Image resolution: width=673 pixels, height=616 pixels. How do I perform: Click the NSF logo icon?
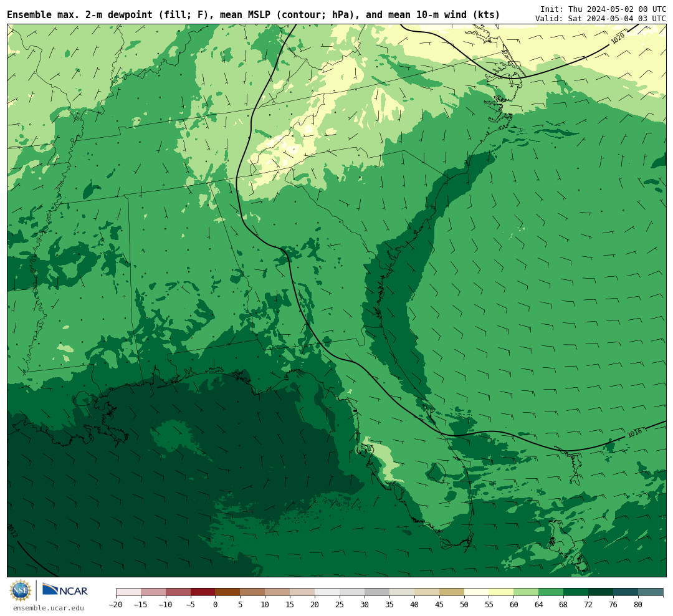click(x=21, y=590)
